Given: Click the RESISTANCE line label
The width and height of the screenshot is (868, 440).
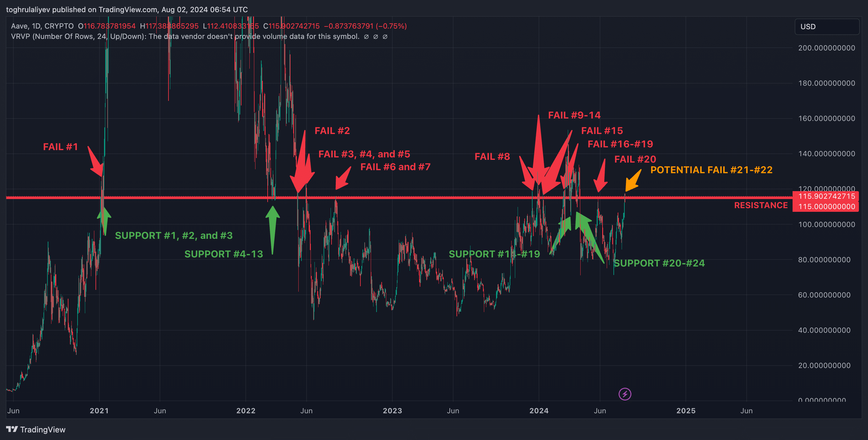Looking at the screenshot, I should [x=761, y=205].
